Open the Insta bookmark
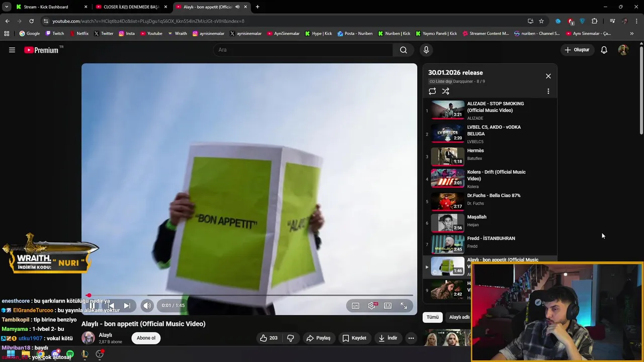644x362 pixels. pyautogui.click(x=127, y=34)
